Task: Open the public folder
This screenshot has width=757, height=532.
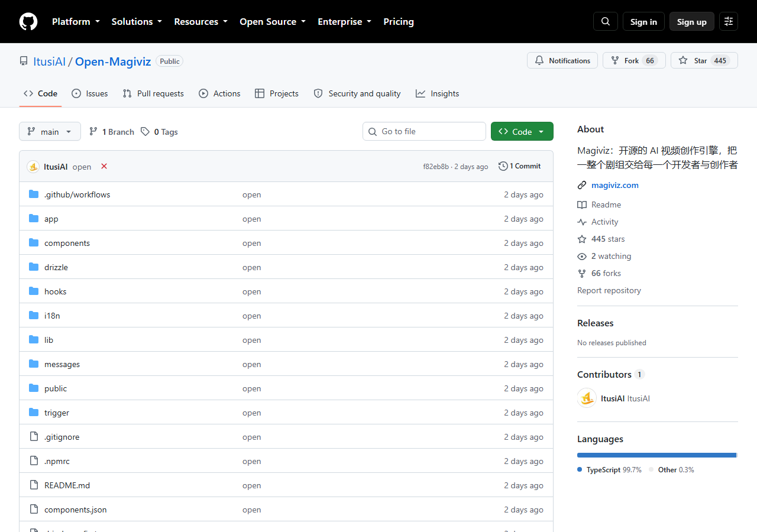Action: (x=56, y=388)
